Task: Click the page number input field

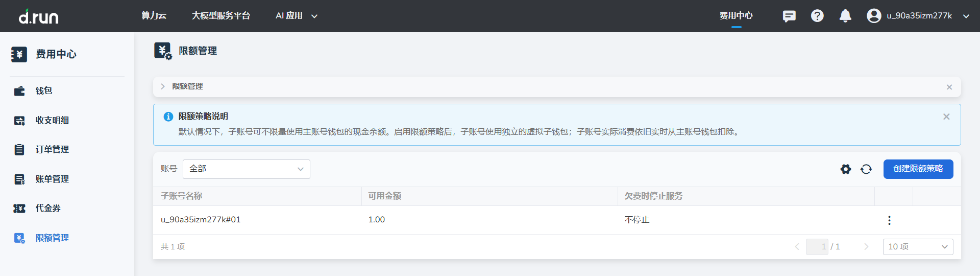Action: pos(817,247)
